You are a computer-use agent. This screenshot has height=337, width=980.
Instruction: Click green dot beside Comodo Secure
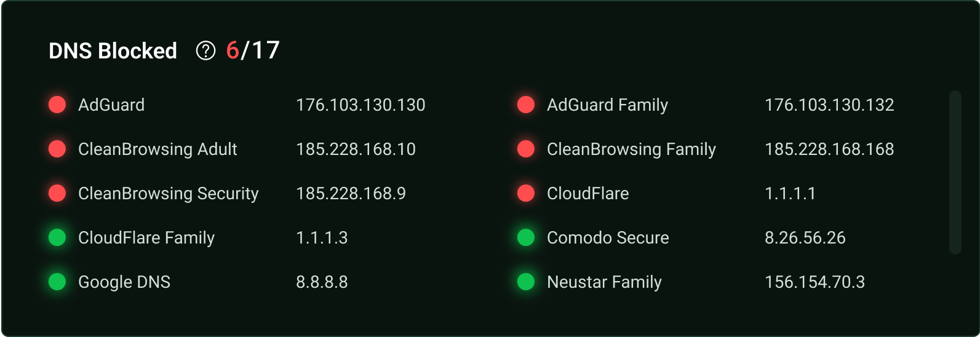coord(526,237)
